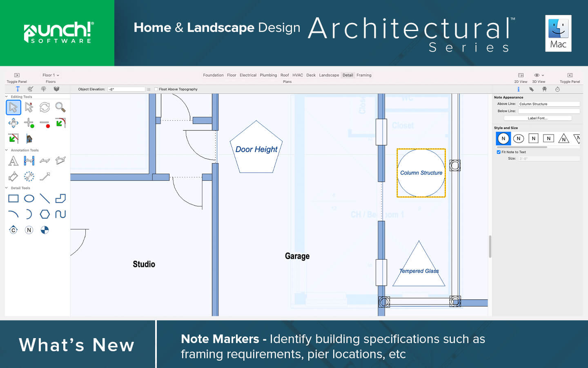Select the arrow selection tool in Editing Tools

click(13, 108)
